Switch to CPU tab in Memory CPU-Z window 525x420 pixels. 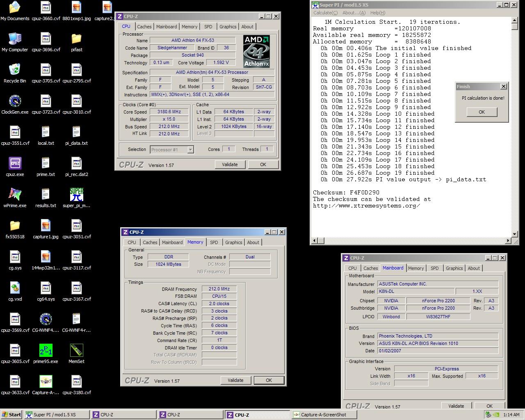(132, 242)
